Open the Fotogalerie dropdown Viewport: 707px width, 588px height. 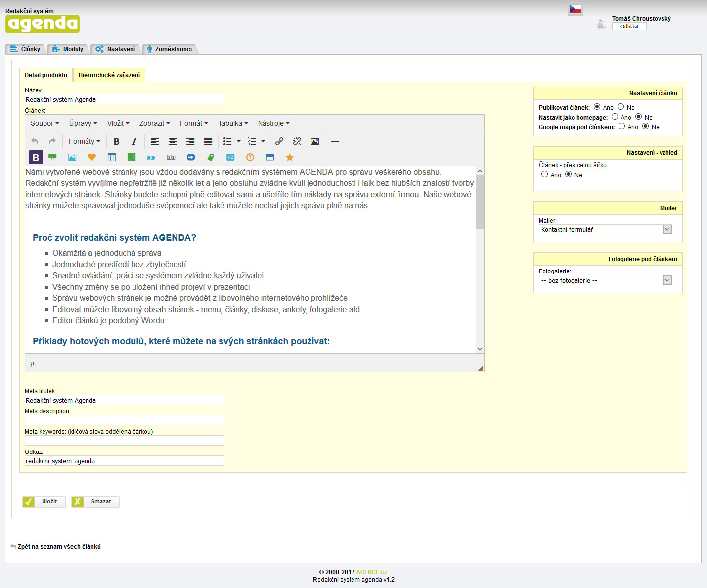point(606,280)
